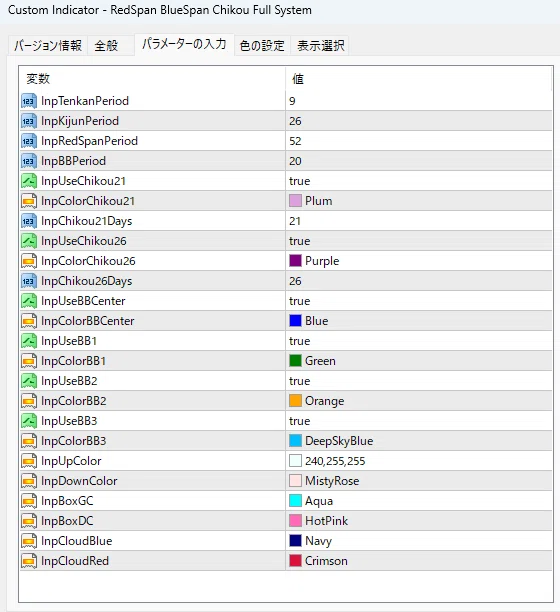Click the color-type icon beside InpColorBBCenter
The height and width of the screenshot is (612, 560).
[x=29, y=321]
